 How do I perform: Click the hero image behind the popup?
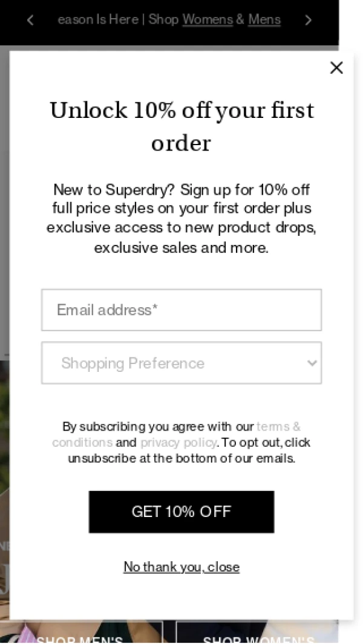tap(4, 484)
